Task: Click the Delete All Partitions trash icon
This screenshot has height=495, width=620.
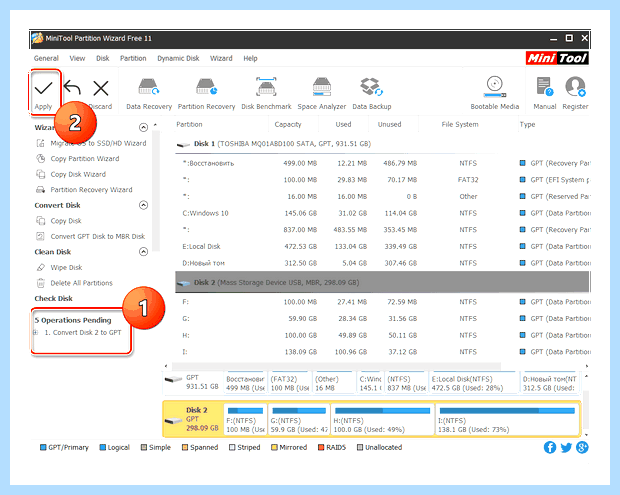Action: point(40,283)
